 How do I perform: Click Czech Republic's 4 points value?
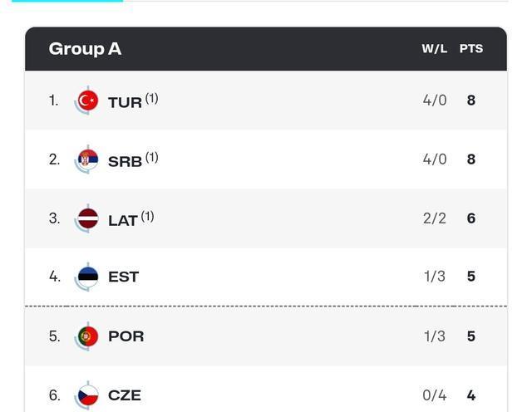pyautogui.click(x=470, y=395)
